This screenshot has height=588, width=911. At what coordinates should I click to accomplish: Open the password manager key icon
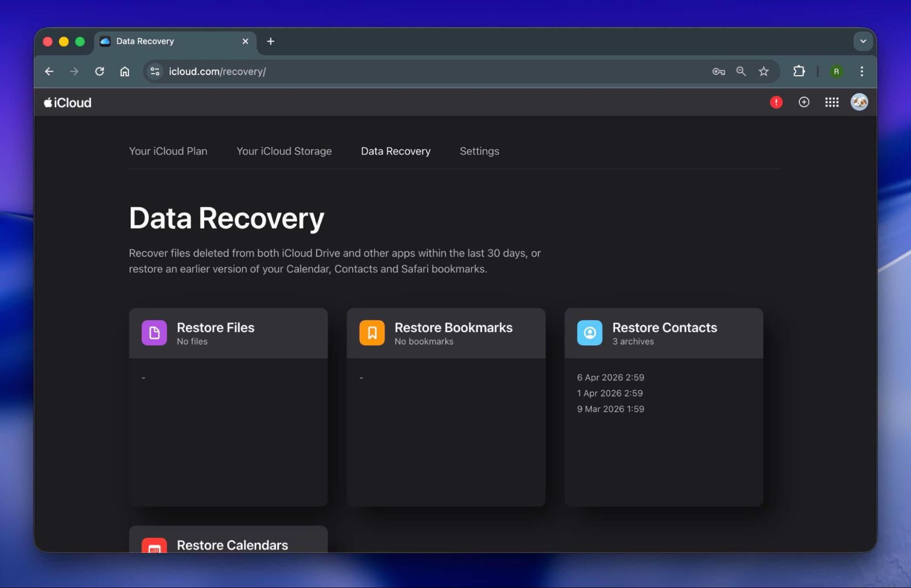tap(719, 72)
